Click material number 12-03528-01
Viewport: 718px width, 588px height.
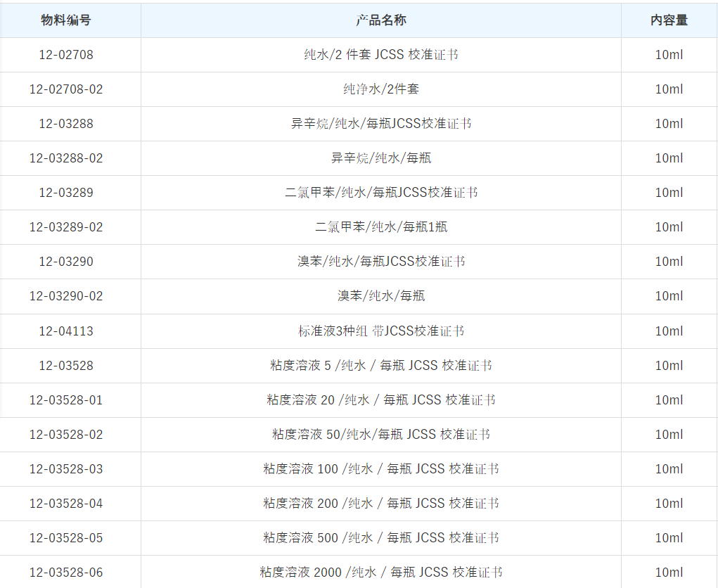coord(66,400)
